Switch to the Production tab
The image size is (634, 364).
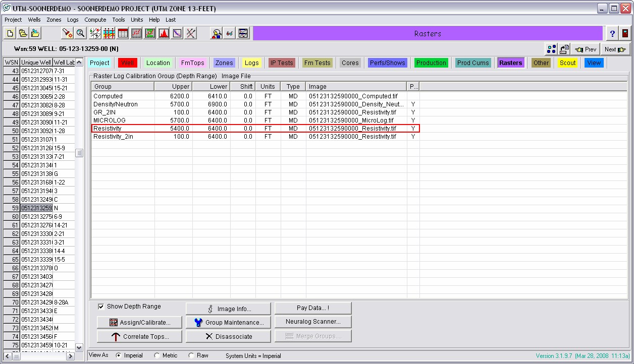coord(431,63)
